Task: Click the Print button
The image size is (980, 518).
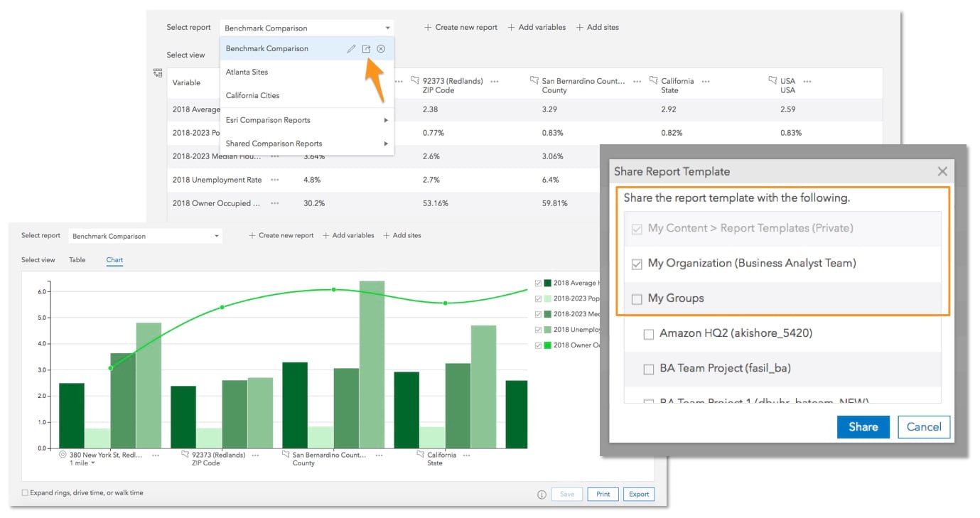Action: point(603,495)
